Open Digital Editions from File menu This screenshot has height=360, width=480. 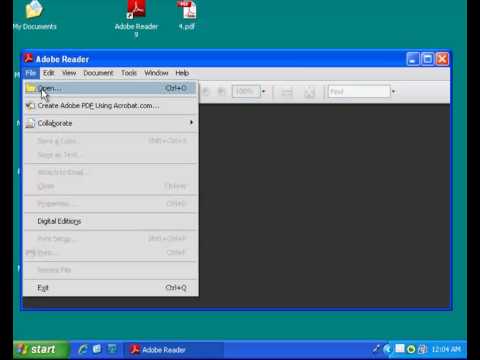pyautogui.click(x=110, y=221)
